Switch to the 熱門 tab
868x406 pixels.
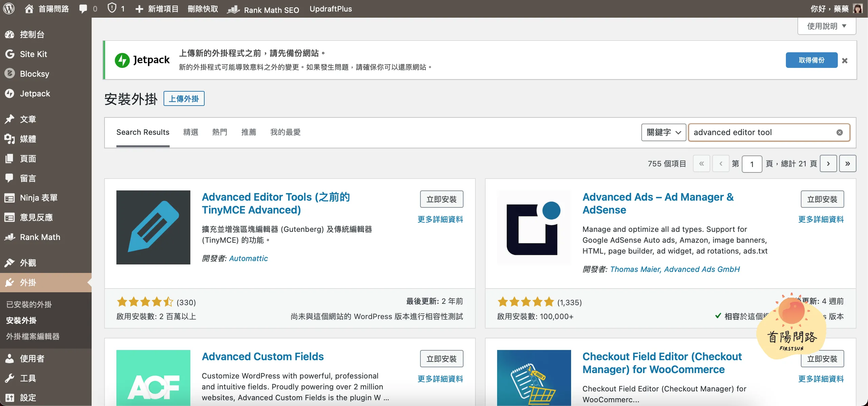[219, 132]
